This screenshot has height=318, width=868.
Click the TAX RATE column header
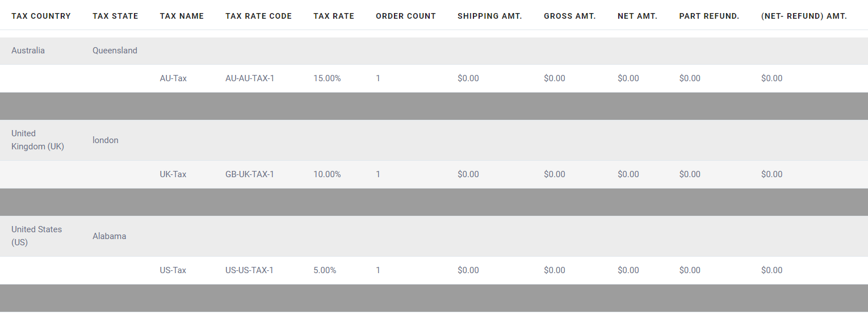click(334, 16)
